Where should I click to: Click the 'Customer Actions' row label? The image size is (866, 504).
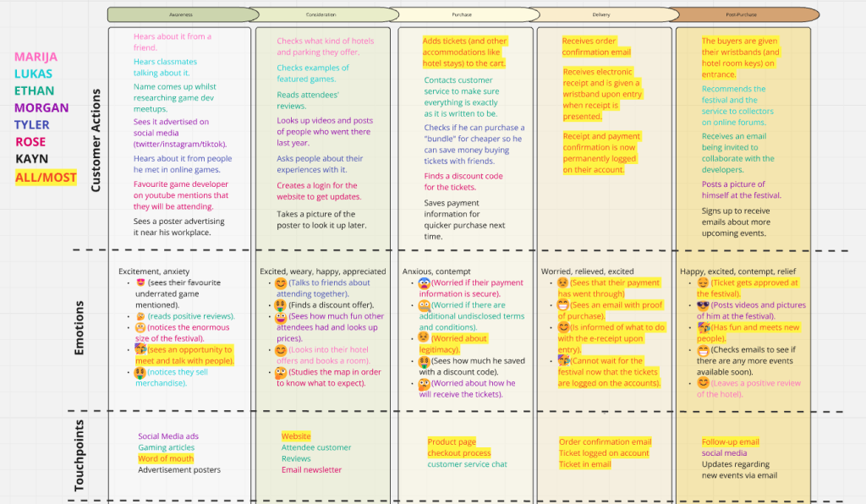[x=96, y=140]
